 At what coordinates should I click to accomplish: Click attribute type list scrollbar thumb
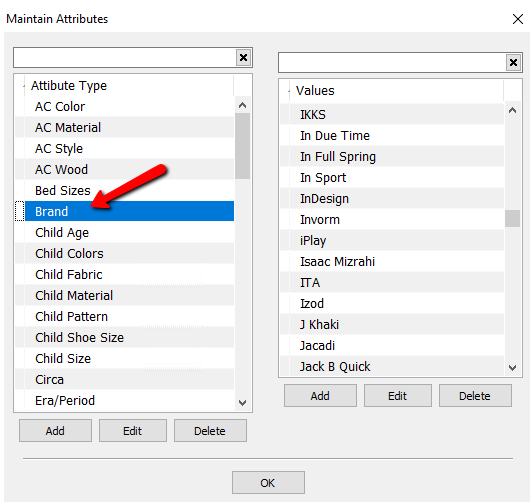(242, 146)
